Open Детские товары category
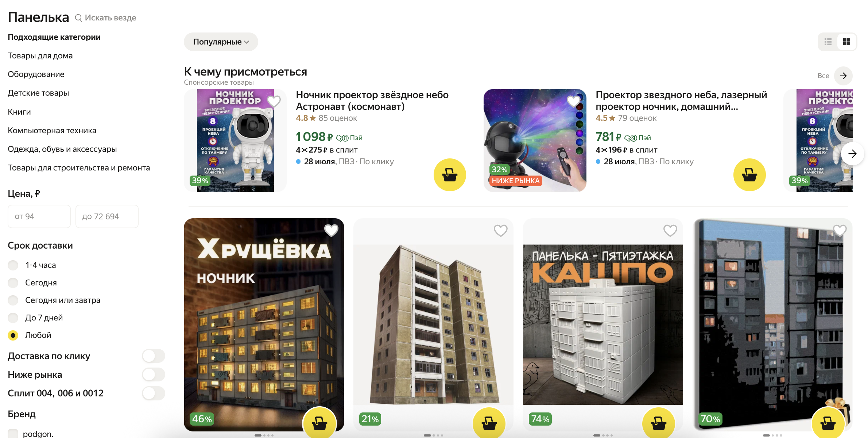Viewport: 868px width, 438px height. (x=38, y=93)
